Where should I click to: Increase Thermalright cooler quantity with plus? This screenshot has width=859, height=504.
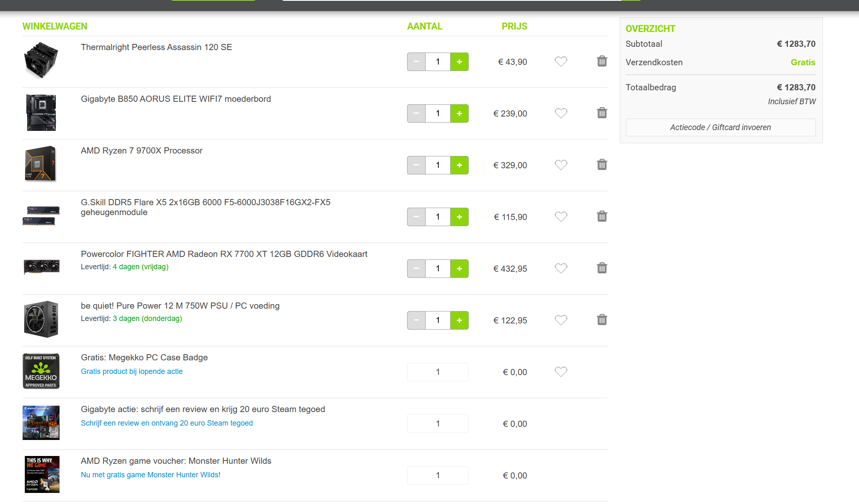pos(459,62)
